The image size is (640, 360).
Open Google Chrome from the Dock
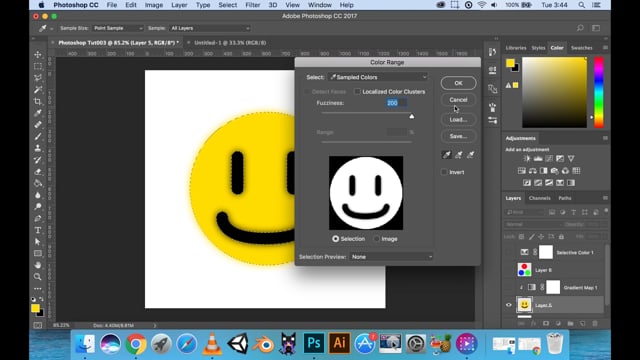pos(136,344)
